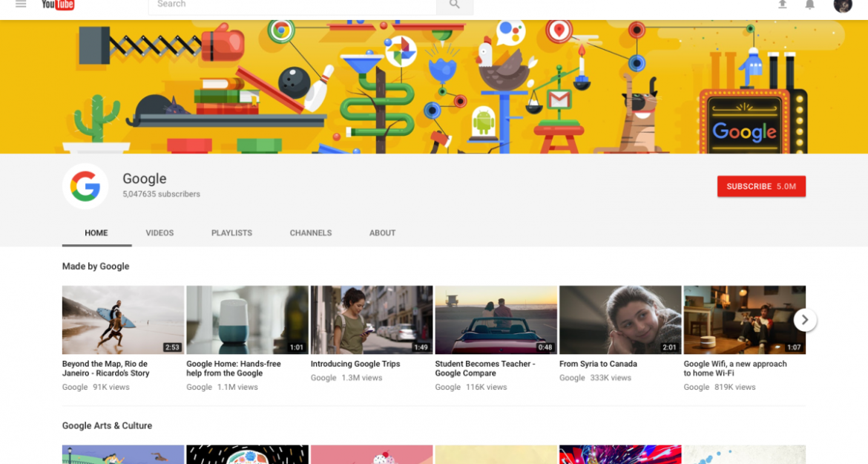Open the Playlists tab
Viewport: 868px width, 464px height.
(x=231, y=233)
